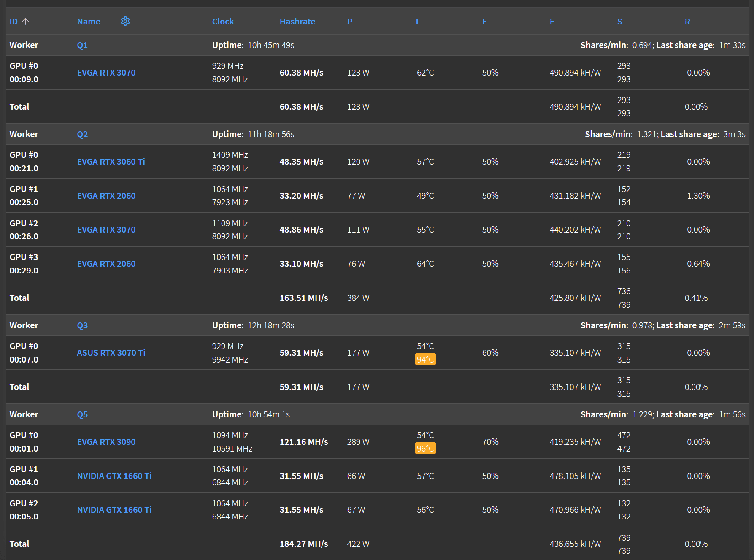Select efficiency 402.925 kH/W cell
Viewport: 754px width, 560px height.
click(x=575, y=162)
